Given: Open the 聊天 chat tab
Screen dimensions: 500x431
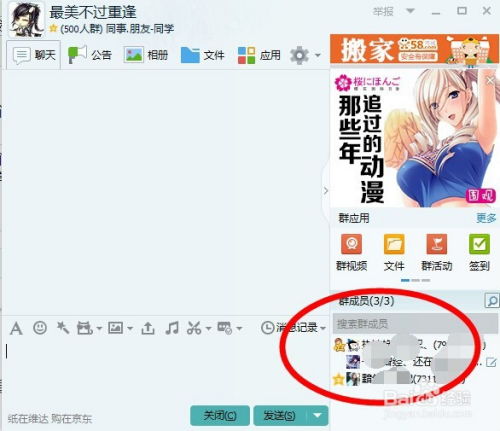Looking at the screenshot, I should pyautogui.click(x=33, y=55).
